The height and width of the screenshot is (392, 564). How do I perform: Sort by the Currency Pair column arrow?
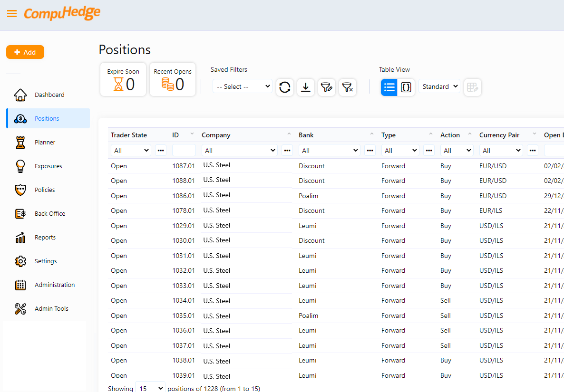(535, 134)
